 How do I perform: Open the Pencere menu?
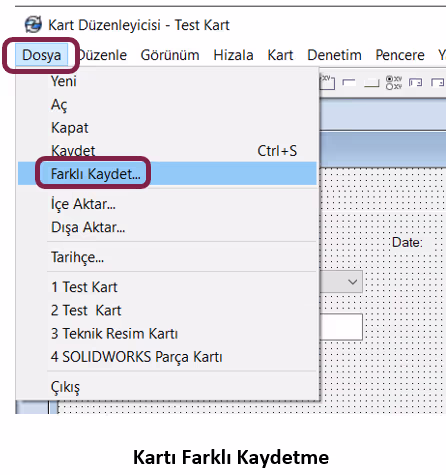click(400, 55)
